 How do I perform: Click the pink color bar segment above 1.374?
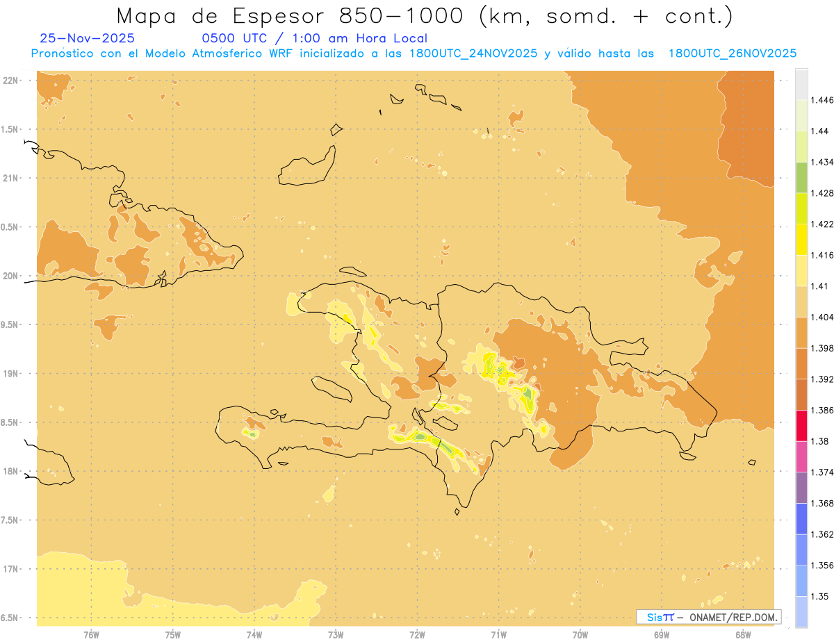(x=801, y=456)
